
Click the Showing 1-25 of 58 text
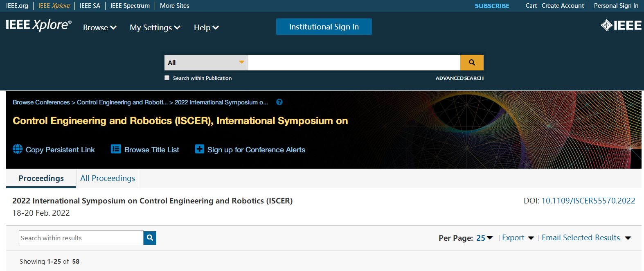(x=50, y=262)
